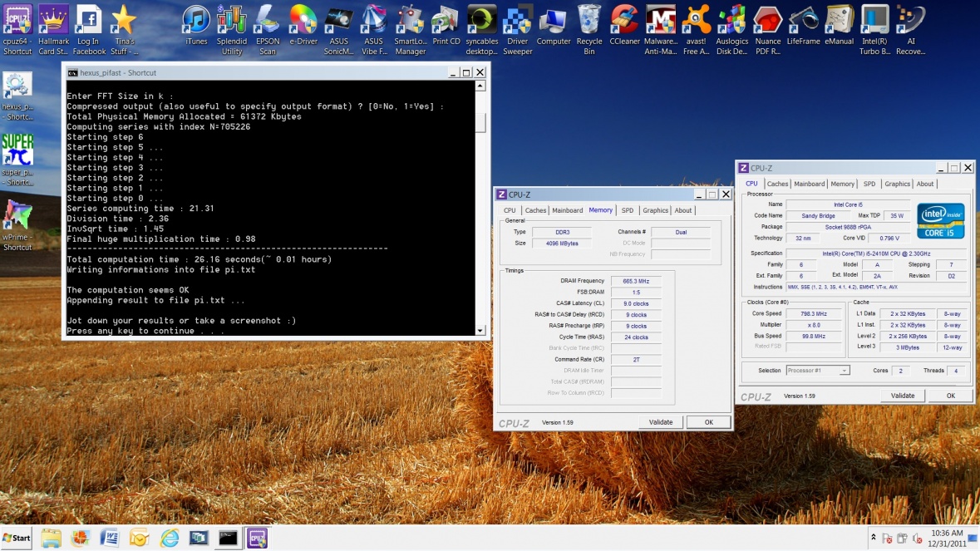980x551 pixels.
Task: Open the Super PI desktop shortcut
Action: click(x=17, y=155)
